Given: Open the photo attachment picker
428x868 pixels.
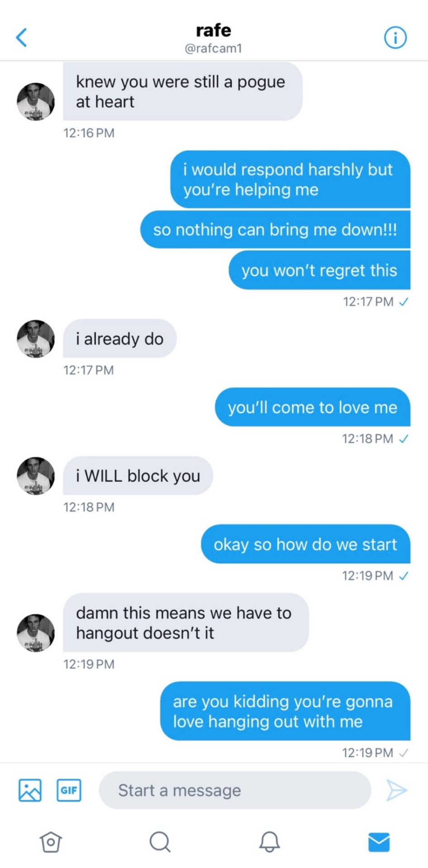Looking at the screenshot, I should [x=30, y=790].
